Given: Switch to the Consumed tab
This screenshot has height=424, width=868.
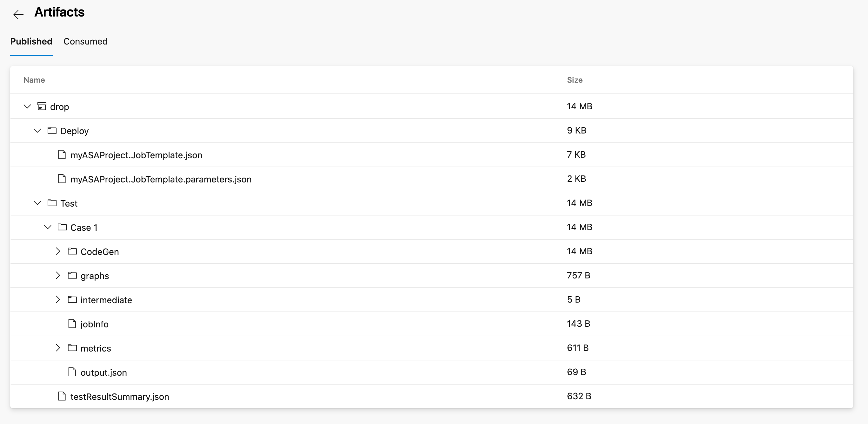Looking at the screenshot, I should pos(85,42).
